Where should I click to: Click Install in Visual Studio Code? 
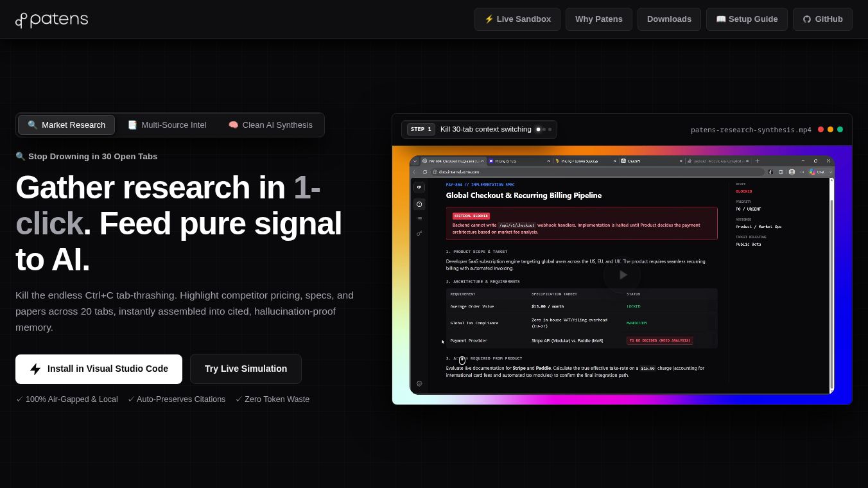tap(99, 369)
